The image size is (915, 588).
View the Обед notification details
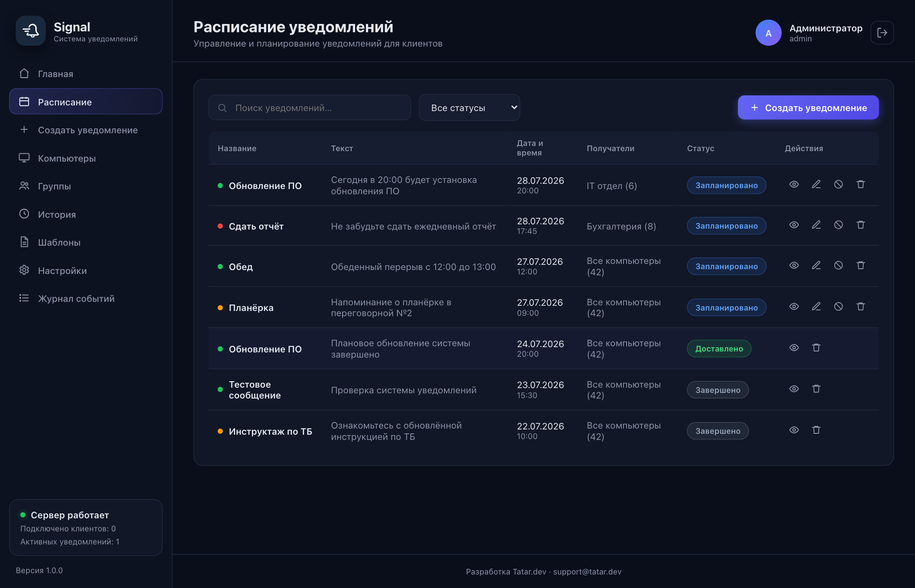[794, 265]
